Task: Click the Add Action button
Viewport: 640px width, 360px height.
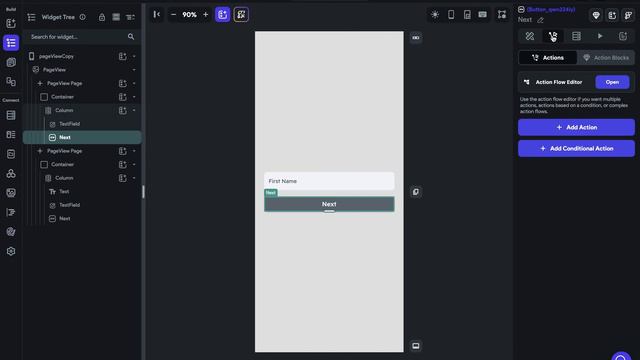Action: tap(576, 127)
